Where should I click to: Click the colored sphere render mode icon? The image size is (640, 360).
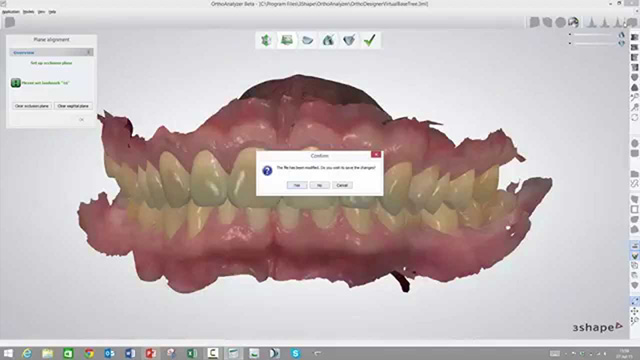click(x=573, y=22)
